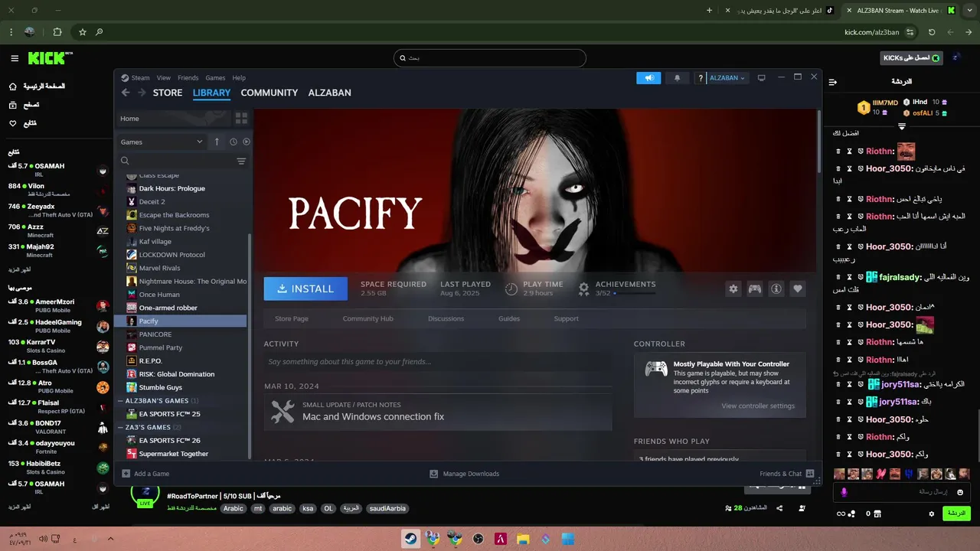The height and width of the screenshot is (551, 980).
Task: Open File Explorer from taskbar
Action: pos(523,539)
